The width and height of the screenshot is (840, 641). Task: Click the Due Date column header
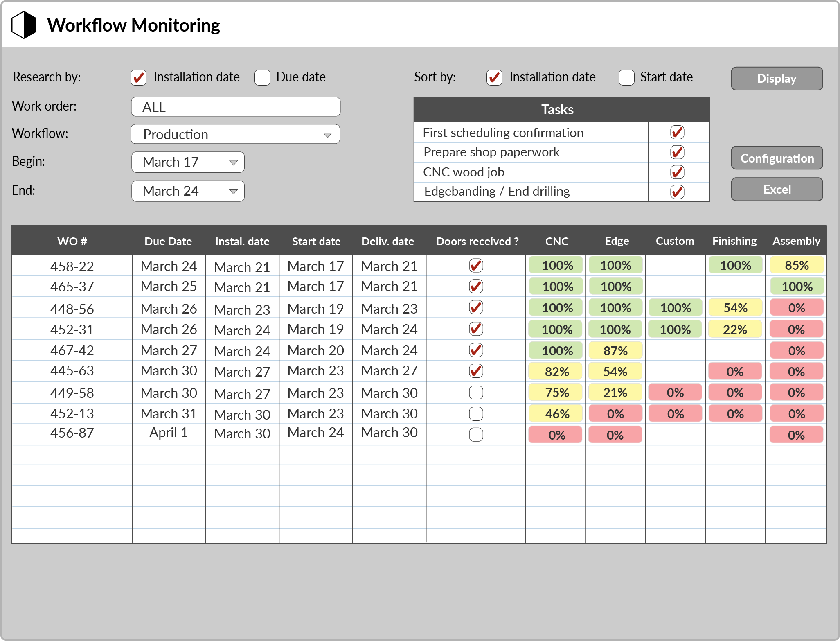pyautogui.click(x=168, y=241)
